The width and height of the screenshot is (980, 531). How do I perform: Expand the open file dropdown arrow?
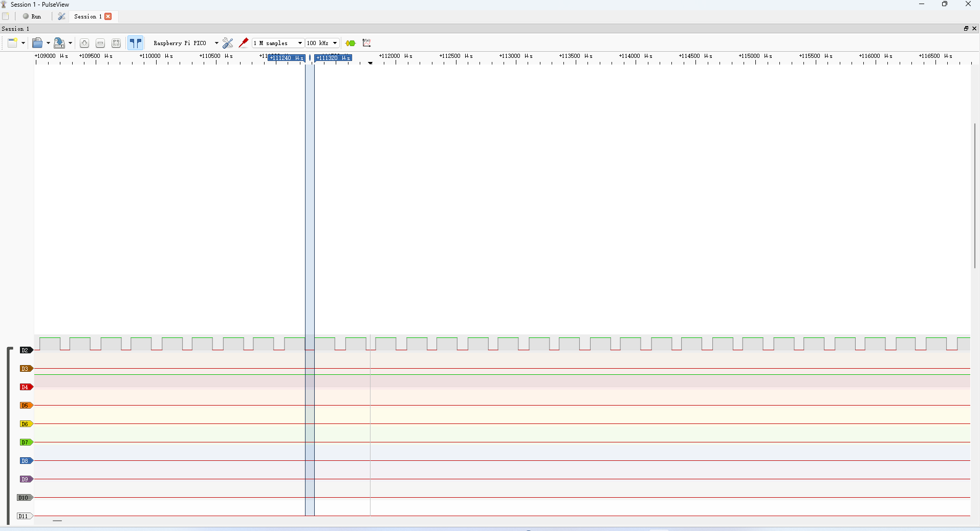(48, 43)
